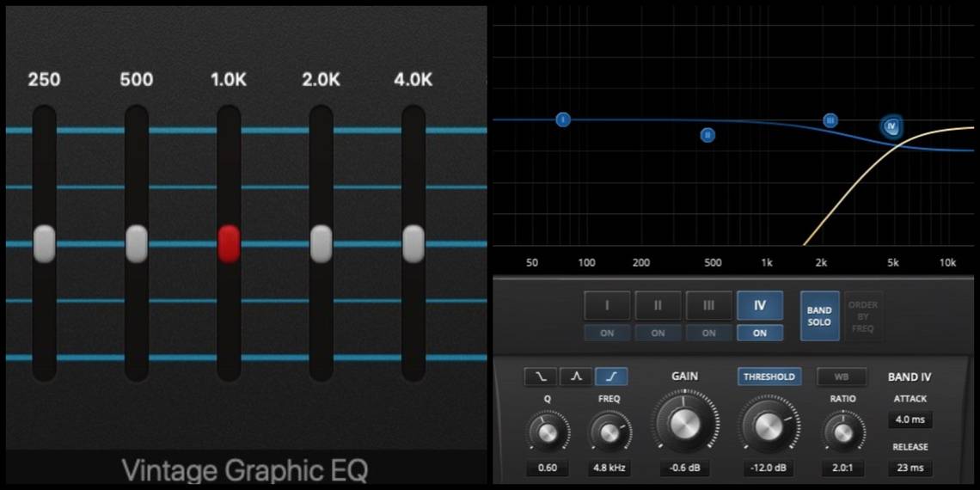Click band III node on EQ graph
Viewport: 980px width, 490px height.
point(830,120)
